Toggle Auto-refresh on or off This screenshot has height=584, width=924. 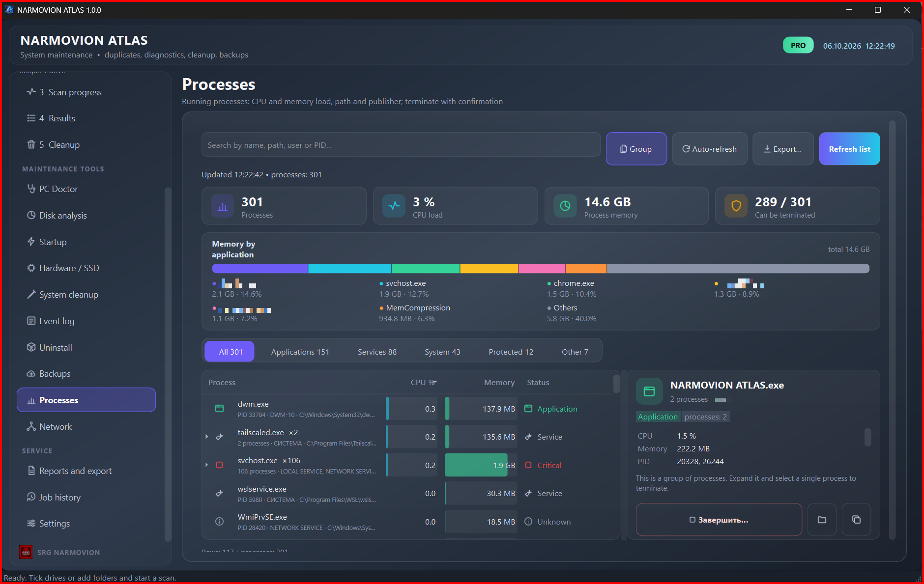pos(709,149)
